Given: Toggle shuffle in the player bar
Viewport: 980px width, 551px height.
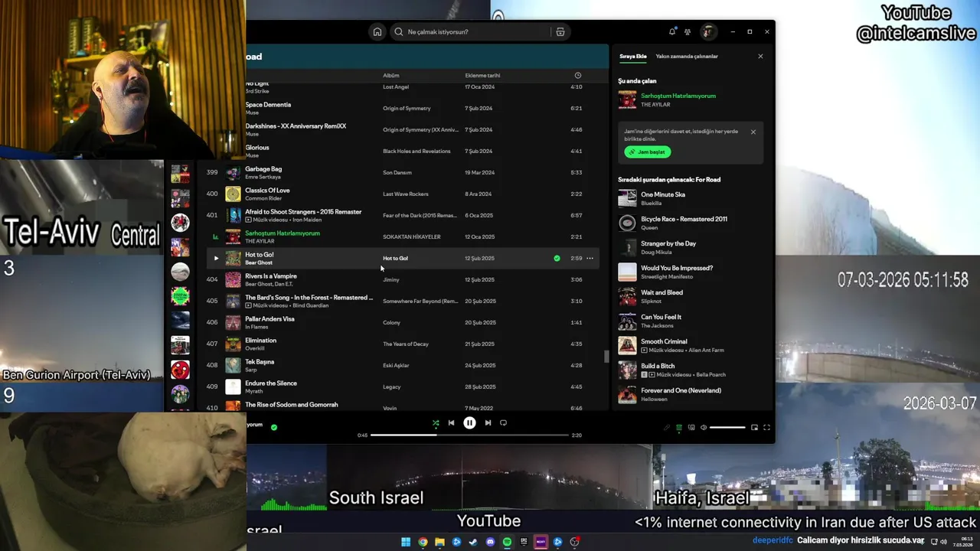Looking at the screenshot, I should point(436,422).
